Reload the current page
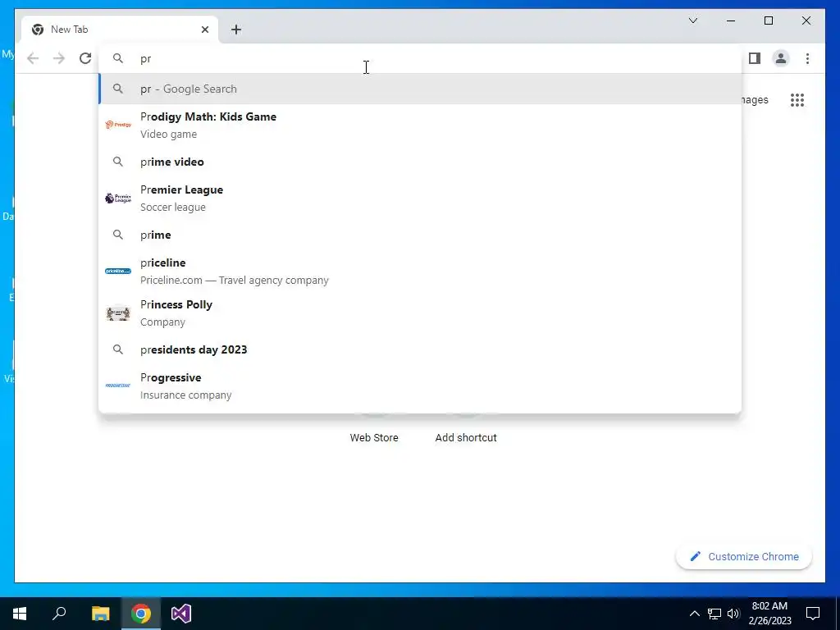 pyautogui.click(x=85, y=58)
